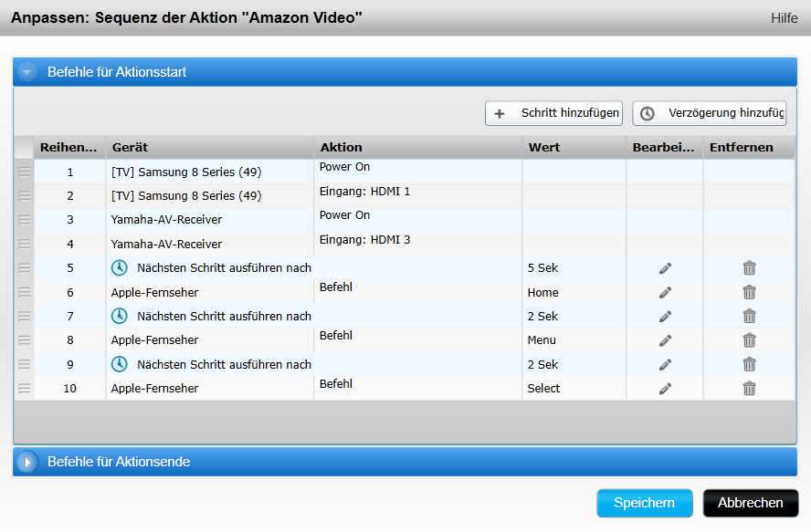Select the Samsung TV device in row 2
Viewport: 811px width, 532px height.
click(186, 196)
